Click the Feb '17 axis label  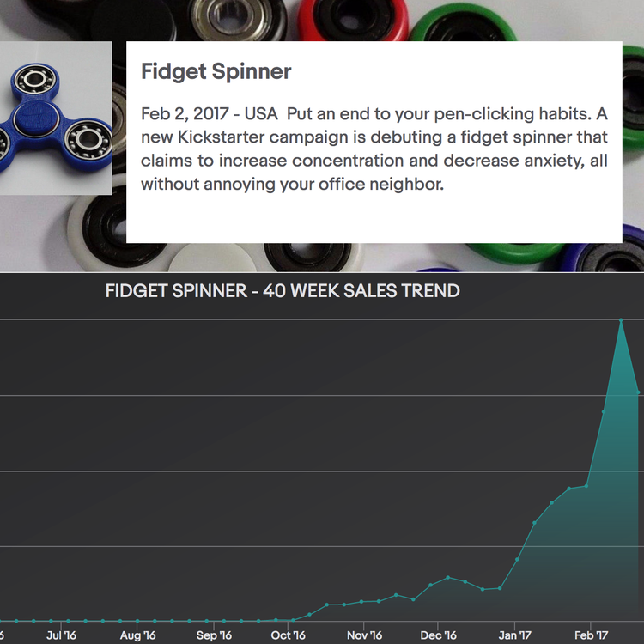tap(591, 635)
